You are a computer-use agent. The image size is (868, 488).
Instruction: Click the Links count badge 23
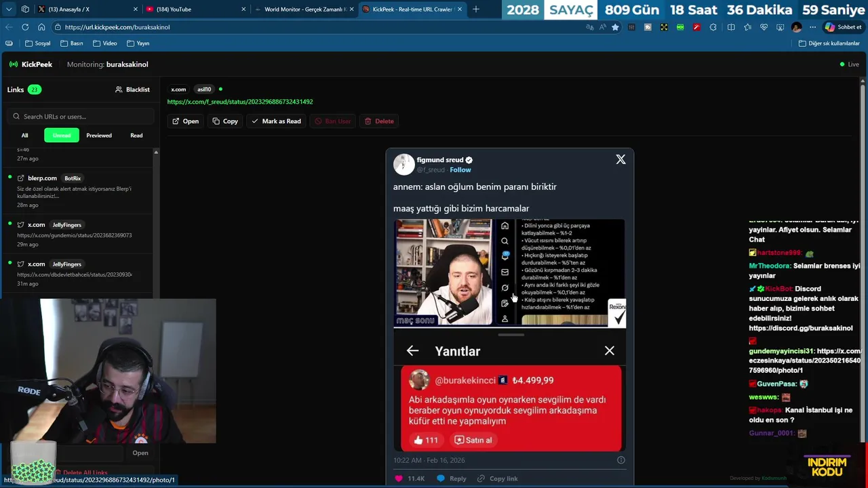coord(34,89)
